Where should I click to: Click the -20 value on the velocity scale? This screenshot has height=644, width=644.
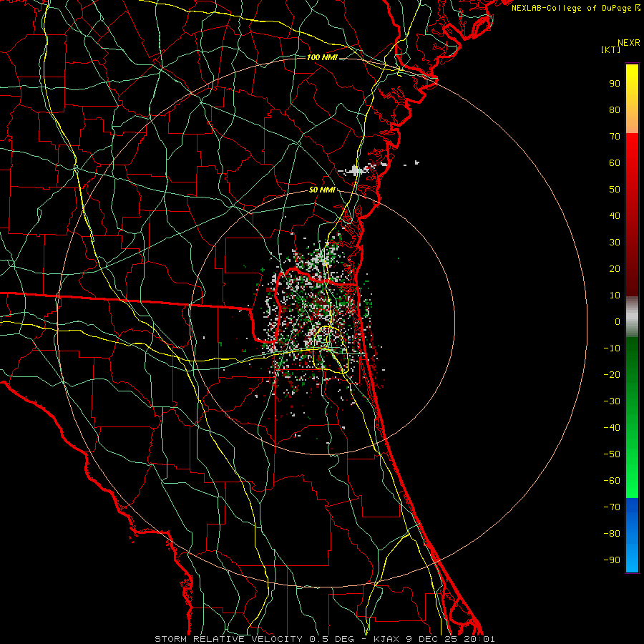pos(612,374)
